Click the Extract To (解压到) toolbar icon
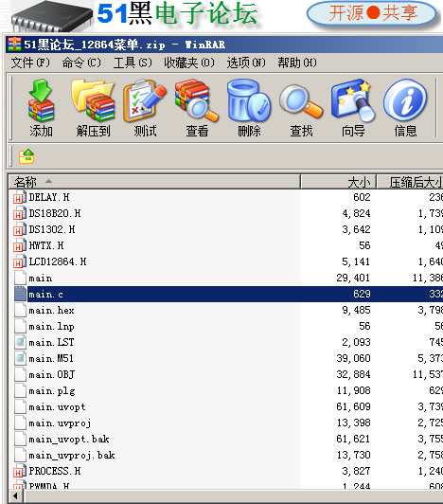 click(x=93, y=101)
